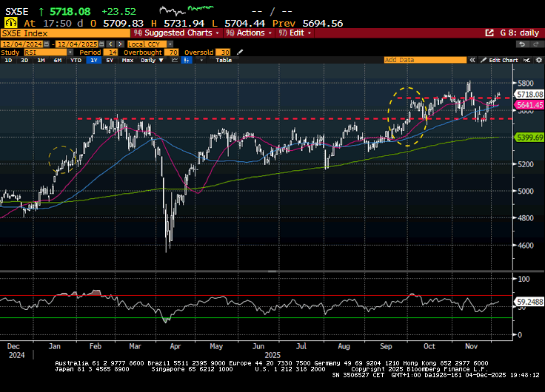Click the Table button
The height and width of the screenshot is (392, 545).
pyautogui.click(x=223, y=60)
